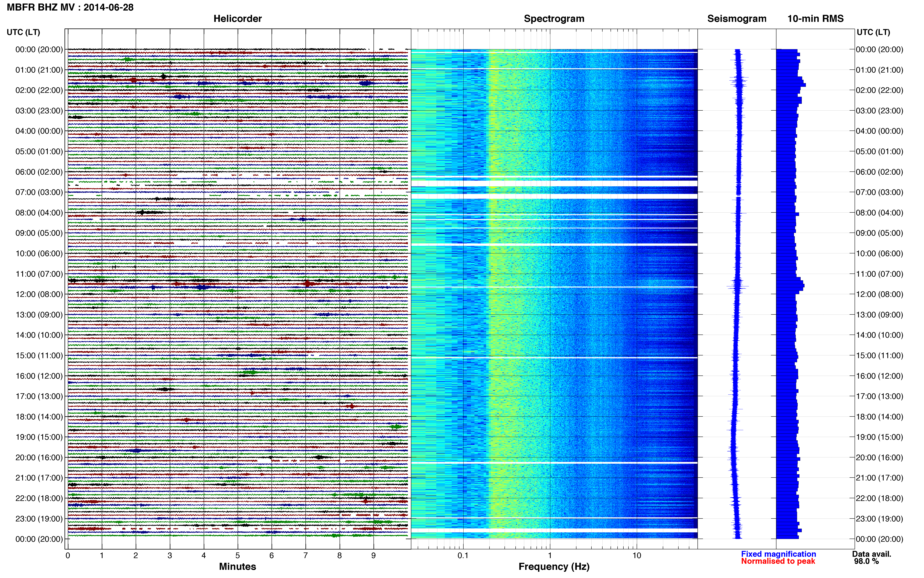Click the left '09:00 (05:00)' time label
The image size is (924, 578).
(x=39, y=233)
